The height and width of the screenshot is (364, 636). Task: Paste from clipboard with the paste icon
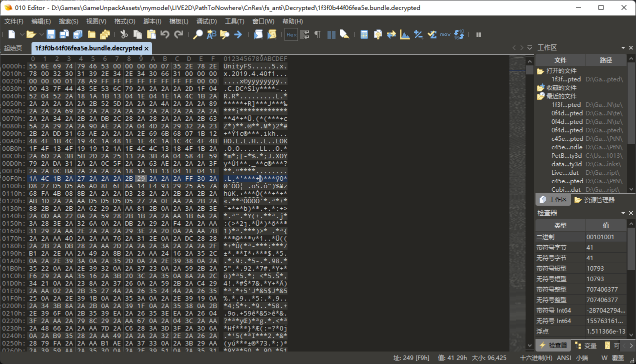[x=151, y=34]
